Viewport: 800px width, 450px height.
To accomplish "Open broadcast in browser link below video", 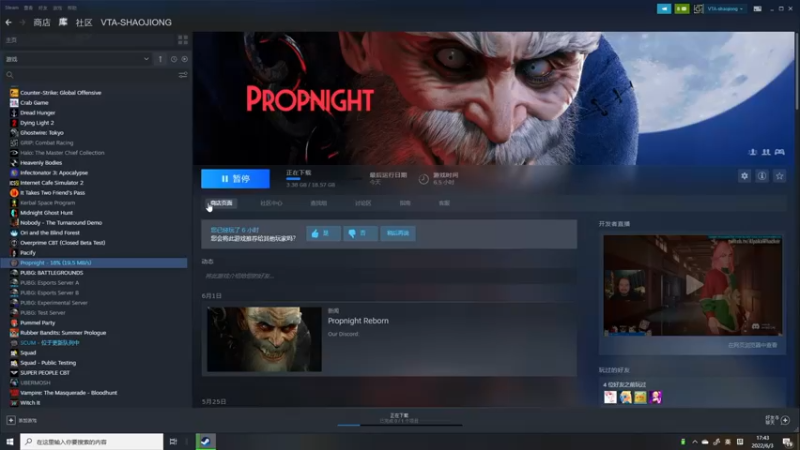I will (x=753, y=345).
